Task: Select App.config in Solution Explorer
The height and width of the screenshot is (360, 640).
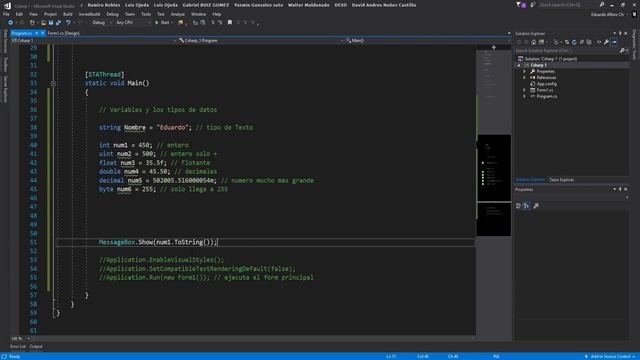Action: (x=547, y=84)
